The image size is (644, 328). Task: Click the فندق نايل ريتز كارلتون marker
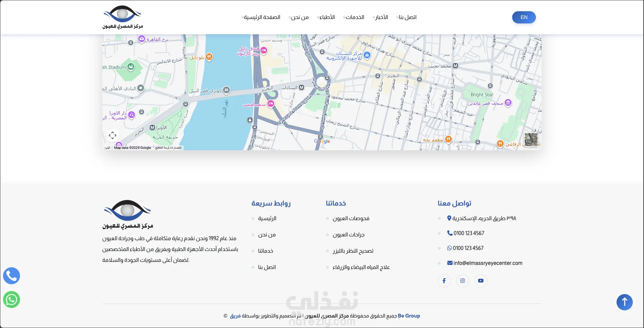click(264, 51)
